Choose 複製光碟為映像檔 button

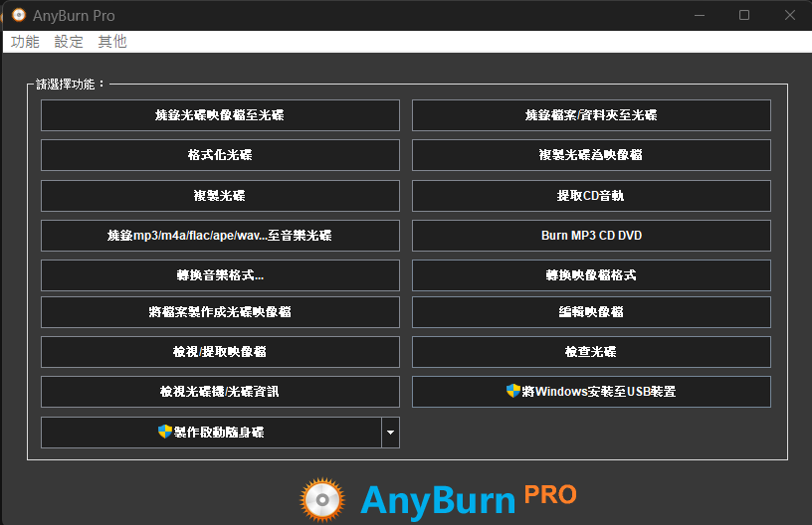(x=591, y=155)
